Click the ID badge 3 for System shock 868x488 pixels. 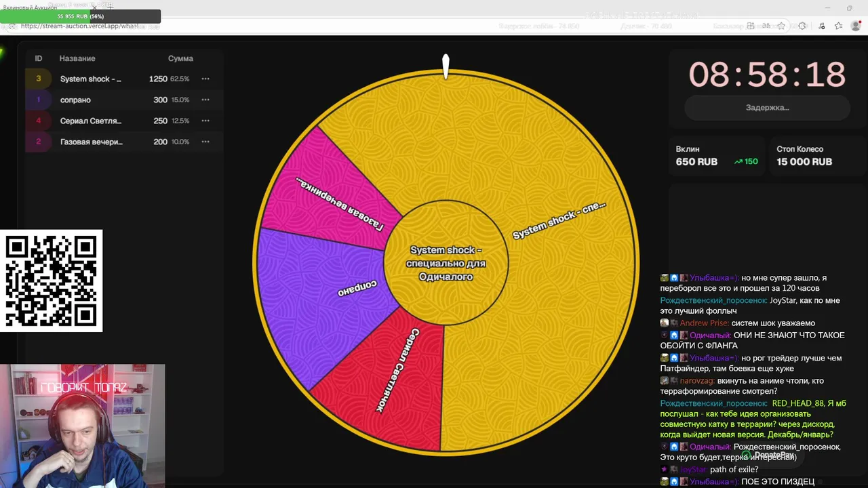pos(39,79)
